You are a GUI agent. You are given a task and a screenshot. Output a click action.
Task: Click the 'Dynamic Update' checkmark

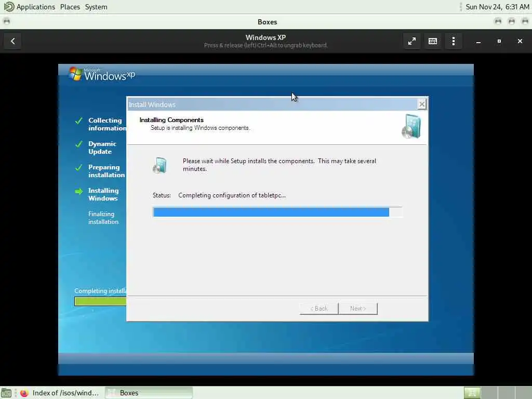(x=79, y=144)
